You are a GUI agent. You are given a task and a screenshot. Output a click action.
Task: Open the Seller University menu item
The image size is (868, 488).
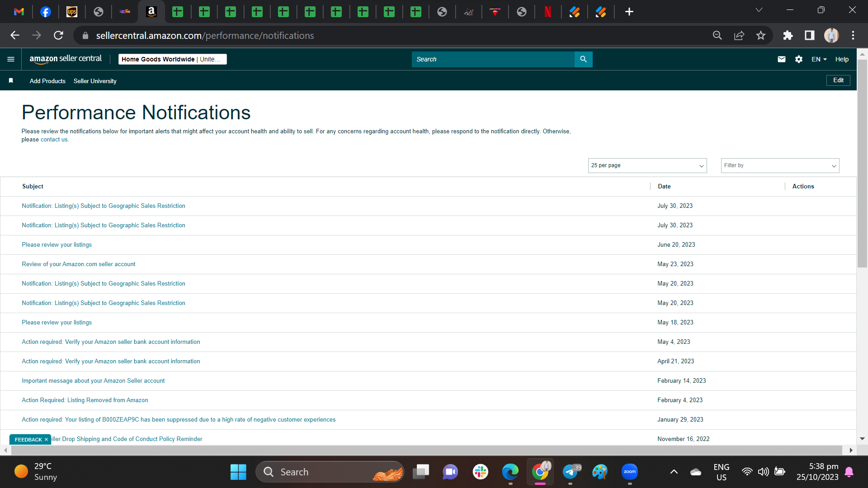pyautogui.click(x=95, y=81)
